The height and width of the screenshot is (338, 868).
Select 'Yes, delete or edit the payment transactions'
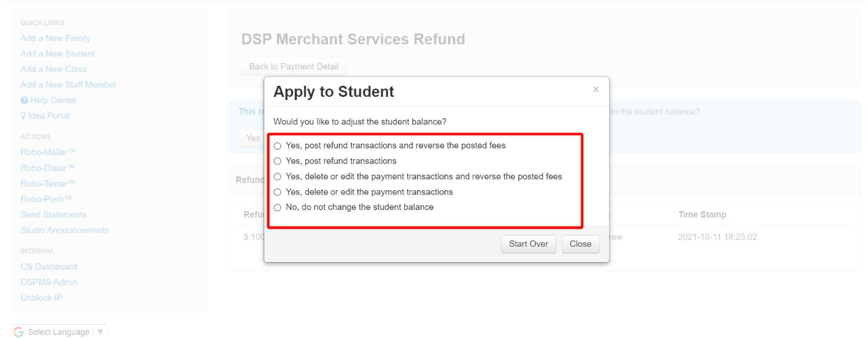[277, 193]
